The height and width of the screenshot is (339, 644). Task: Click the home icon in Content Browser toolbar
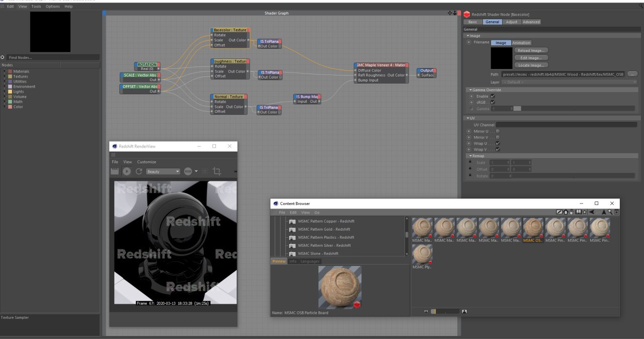[x=566, y=212]
